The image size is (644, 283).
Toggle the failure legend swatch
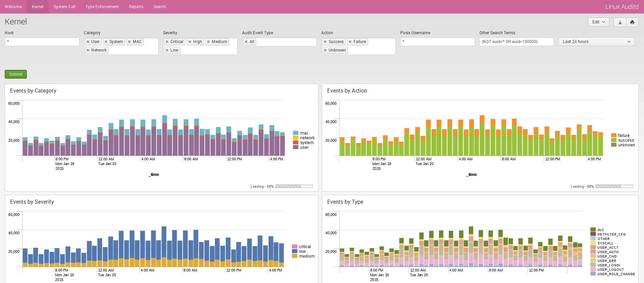pyautogui.click(x=614, y=136)
